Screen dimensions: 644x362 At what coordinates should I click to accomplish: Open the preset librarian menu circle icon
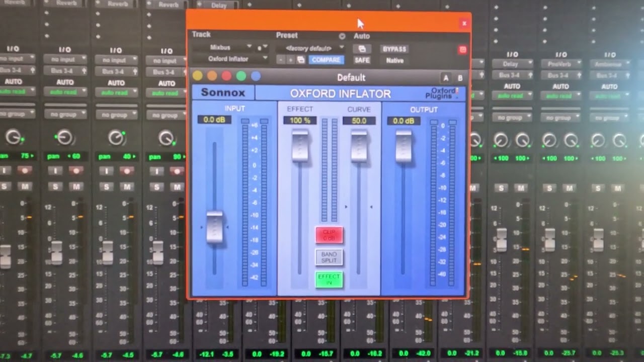342,36
